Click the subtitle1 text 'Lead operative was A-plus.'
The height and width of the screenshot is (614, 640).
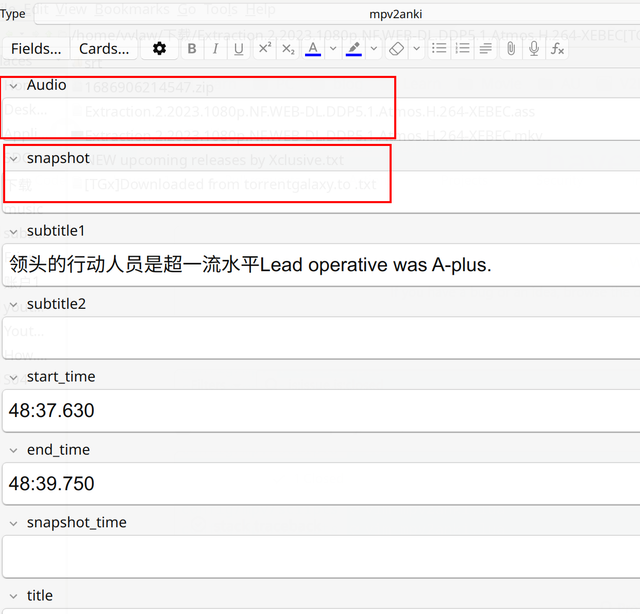pos(376,265)
